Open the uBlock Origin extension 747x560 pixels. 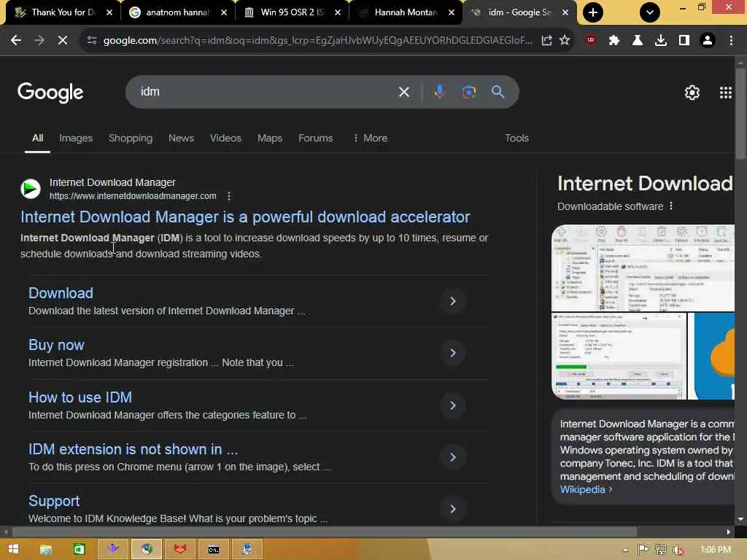[x=591, y=41]
